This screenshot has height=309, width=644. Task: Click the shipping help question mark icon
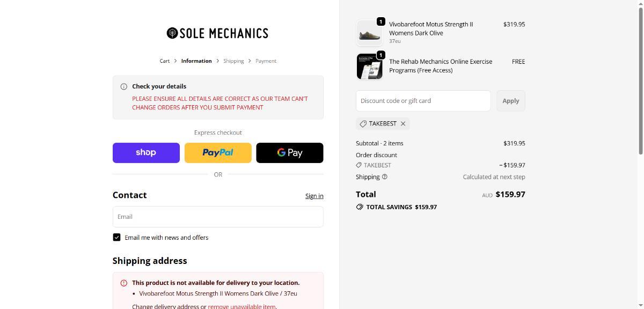click(385, 177)
